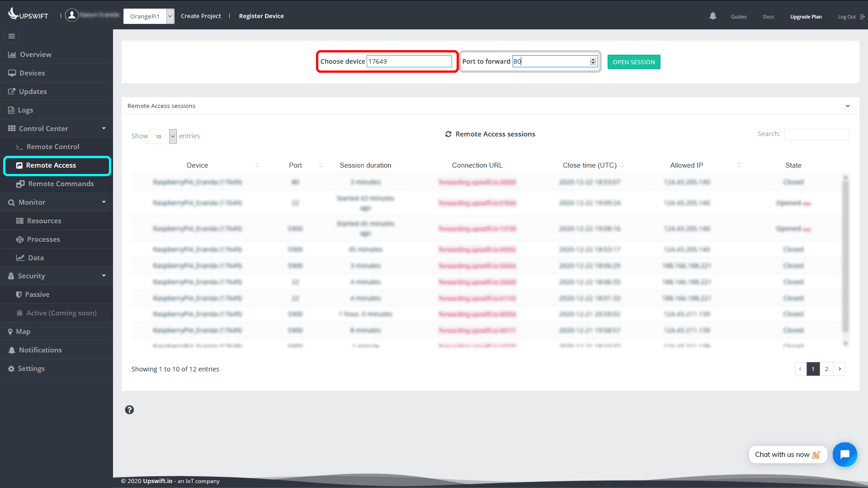This screenshot has height=488, width=868.
Task: Click the Upswift logo
Action: pyautogui.click(x=28, y=15)
